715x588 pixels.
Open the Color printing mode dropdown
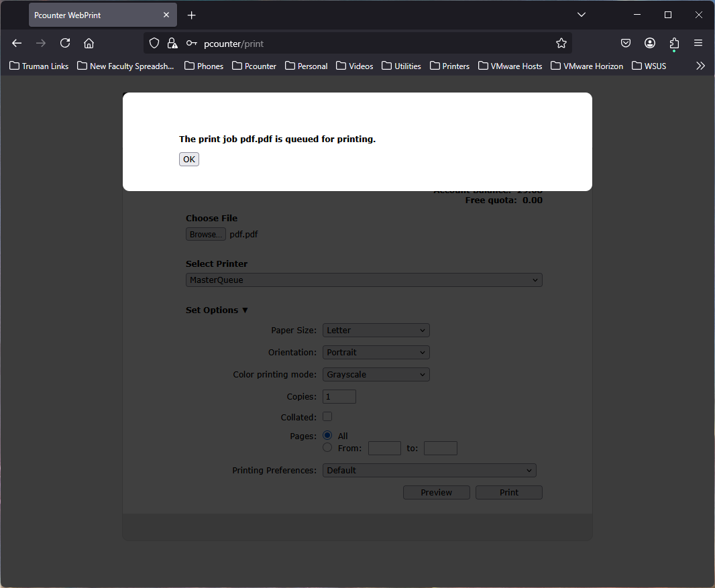coord(376,375)
